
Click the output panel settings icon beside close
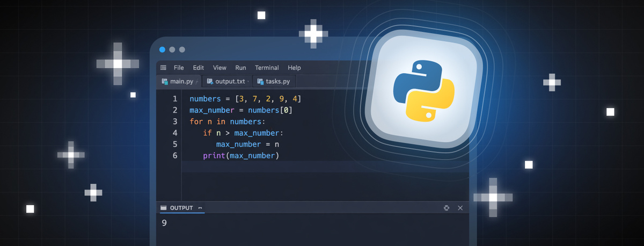pyautogui.click(x=447, y=208)
